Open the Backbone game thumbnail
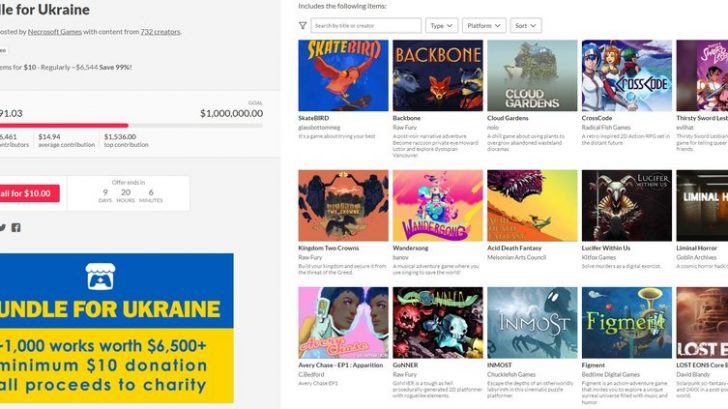 [x=438, y=75]
